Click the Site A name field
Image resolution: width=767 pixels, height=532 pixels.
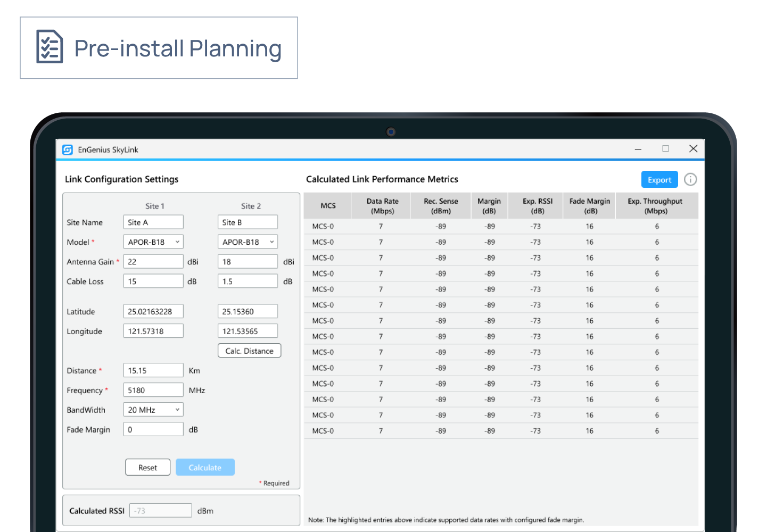[x=153, y=222]
